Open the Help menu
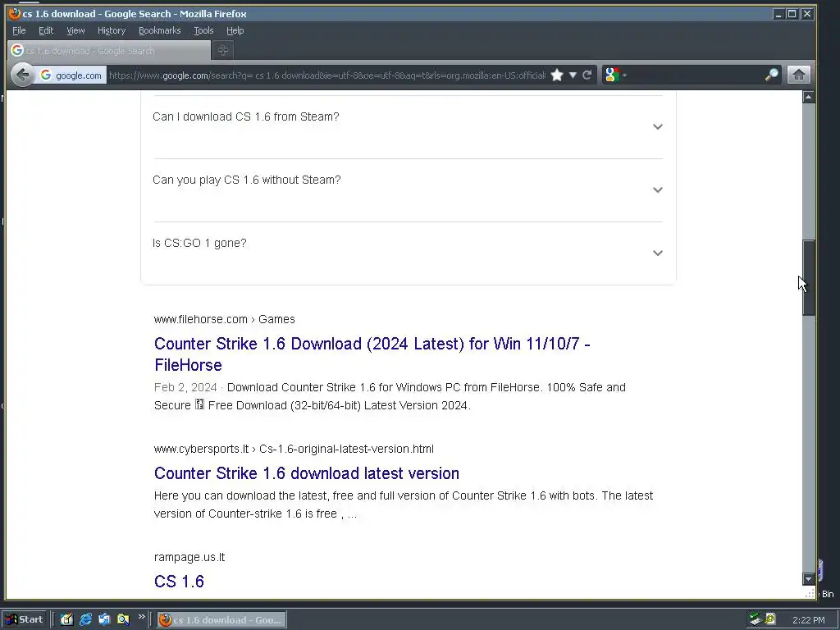The image size is (840, 630). [235, 30]
